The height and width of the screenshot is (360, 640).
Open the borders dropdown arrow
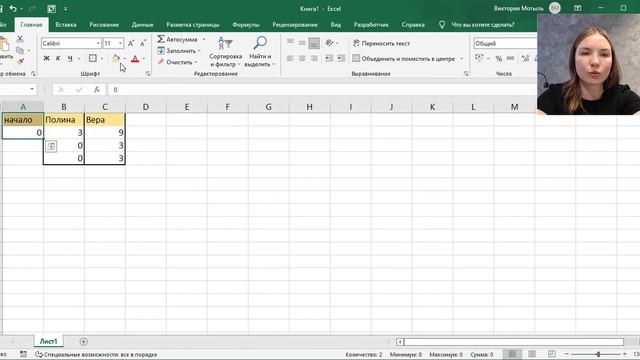point(102,59)
